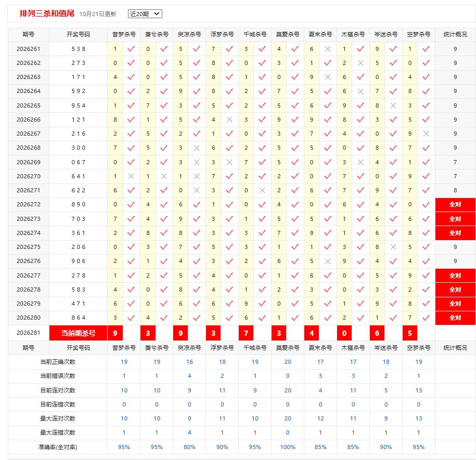Click the red 全对 cell in row 2026272
Viewport: 476px width, 460px height.
pyautogui.click(x=455, y=205)
